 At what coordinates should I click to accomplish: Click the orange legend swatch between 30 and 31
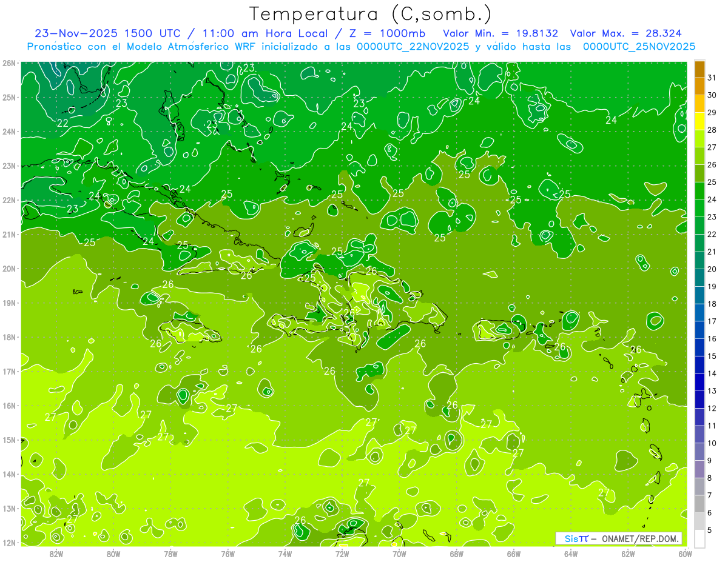[699, 87]
